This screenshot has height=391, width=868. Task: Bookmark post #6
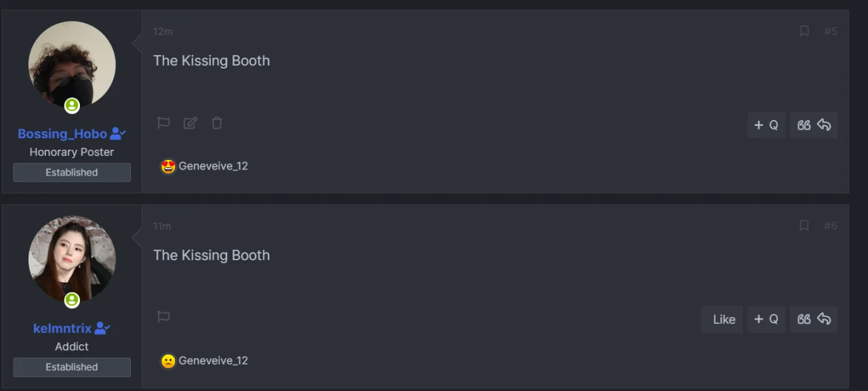[x=804, y=226]
